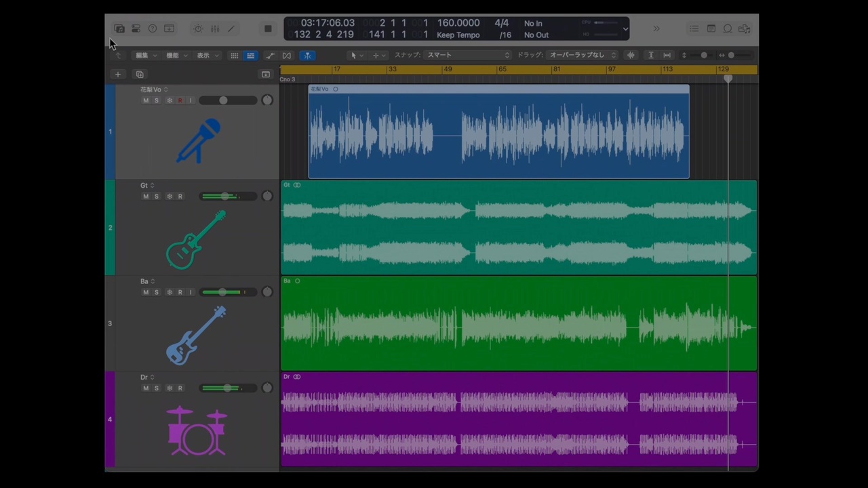Solo the Ba track

click(x=156, y=292)
